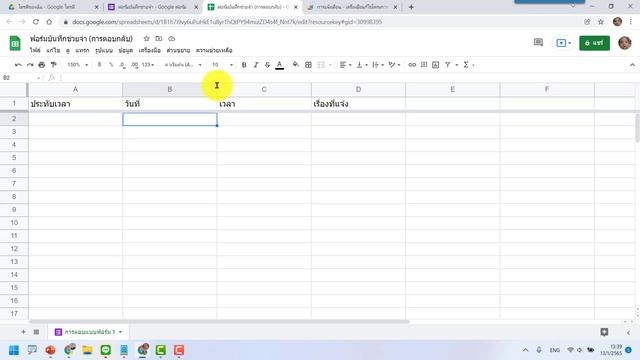Star the spreadsheet document
640x360 pixels.
(x=147, y=38)
